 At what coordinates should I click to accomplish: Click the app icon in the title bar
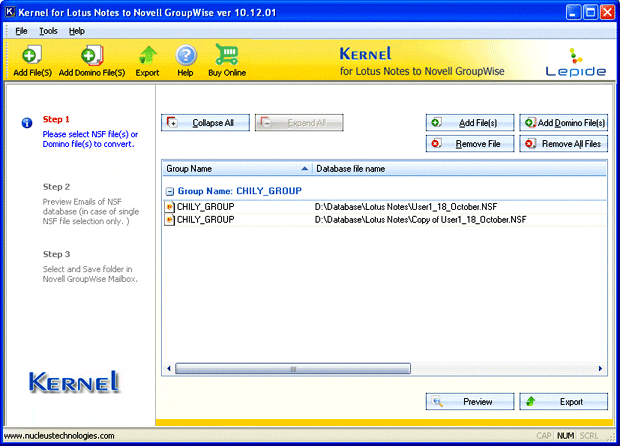pos(10,12)
